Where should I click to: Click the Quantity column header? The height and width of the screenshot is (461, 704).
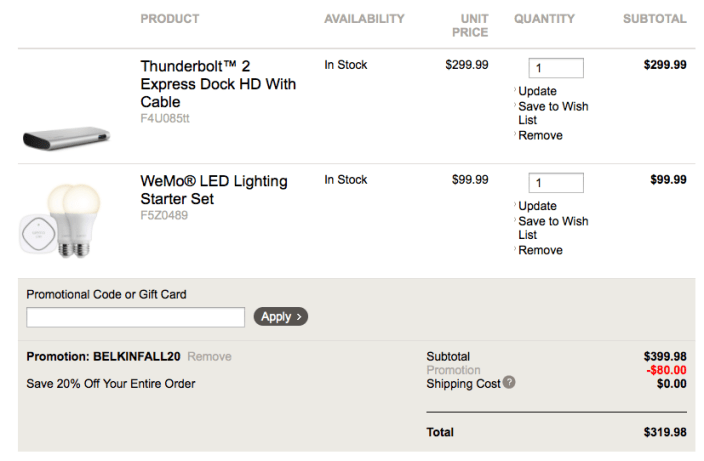tap(544, 19)
